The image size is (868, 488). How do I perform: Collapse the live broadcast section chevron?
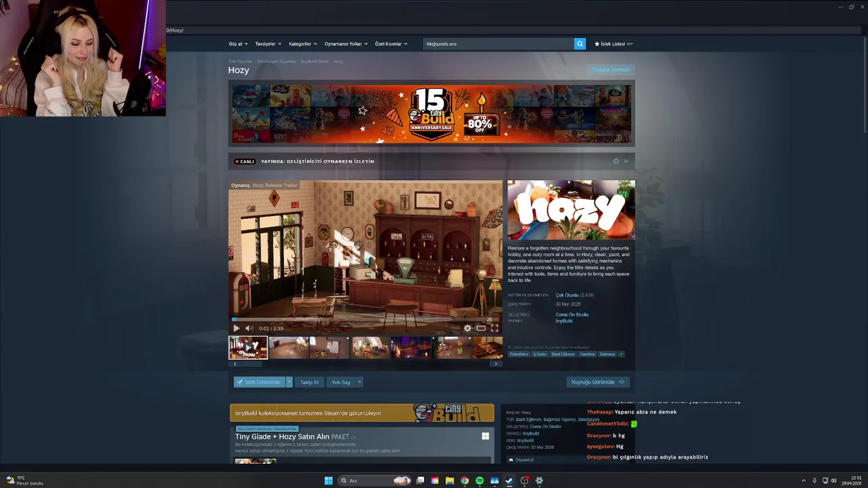626,161
